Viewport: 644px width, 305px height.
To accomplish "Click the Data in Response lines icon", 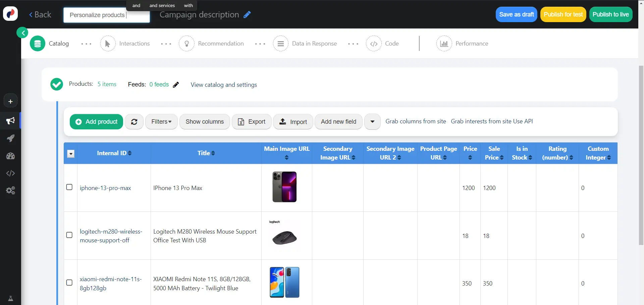I will tap(280, 44).
